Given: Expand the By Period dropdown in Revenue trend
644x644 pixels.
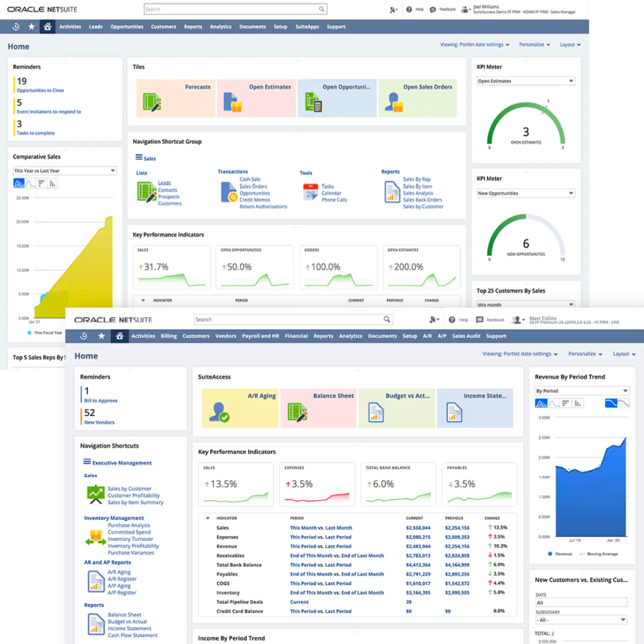Looking at the screenshot, I should coord(625,391).
